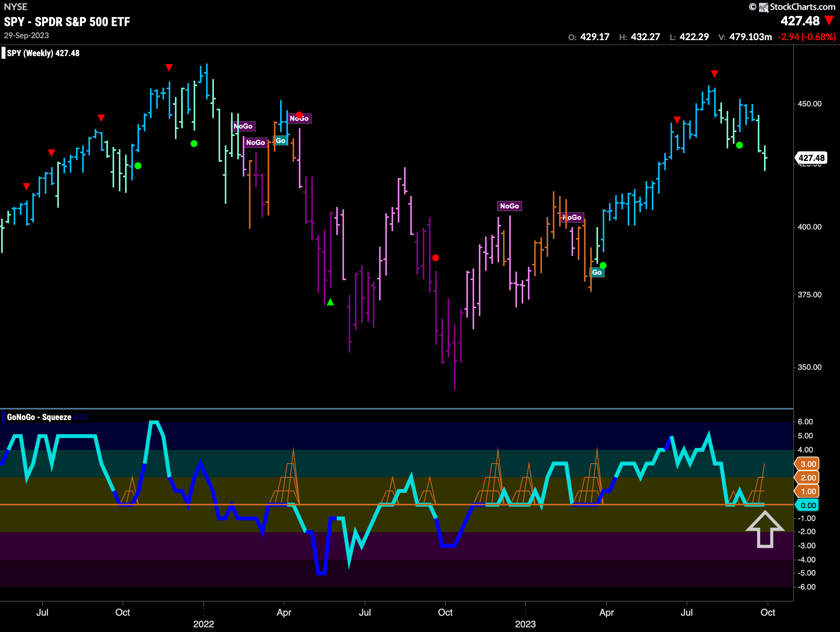Image resolution: width=840 pixels, height=632 pixels.
Task: Click the open value 429.17
Action: 595,37
